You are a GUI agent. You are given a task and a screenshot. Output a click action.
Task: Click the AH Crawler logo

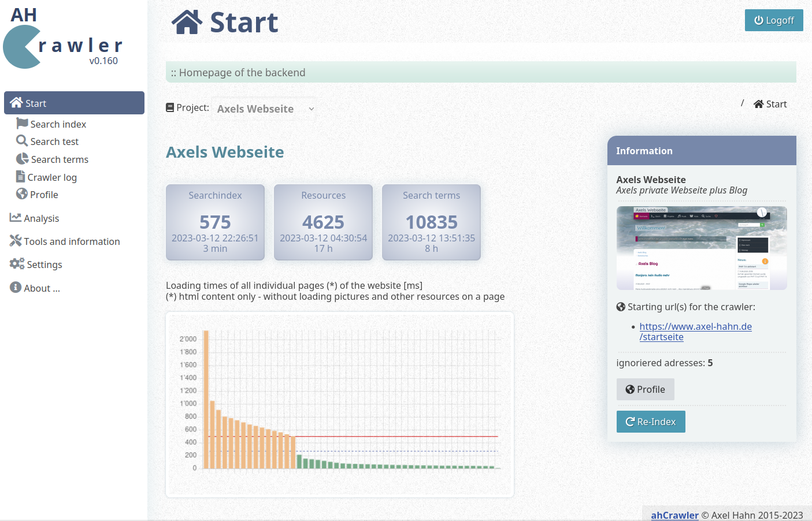point(63,38)
